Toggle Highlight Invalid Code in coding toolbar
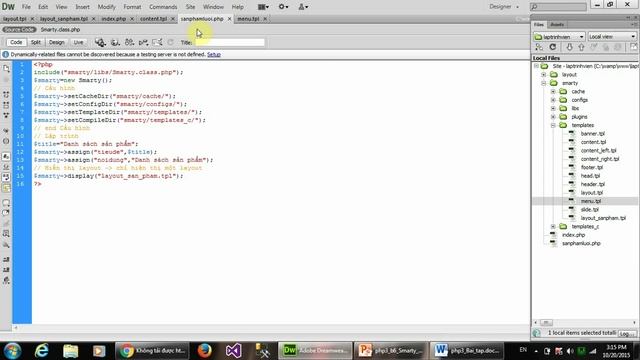This screenshot has height=360, width=640. pos(6,167)
